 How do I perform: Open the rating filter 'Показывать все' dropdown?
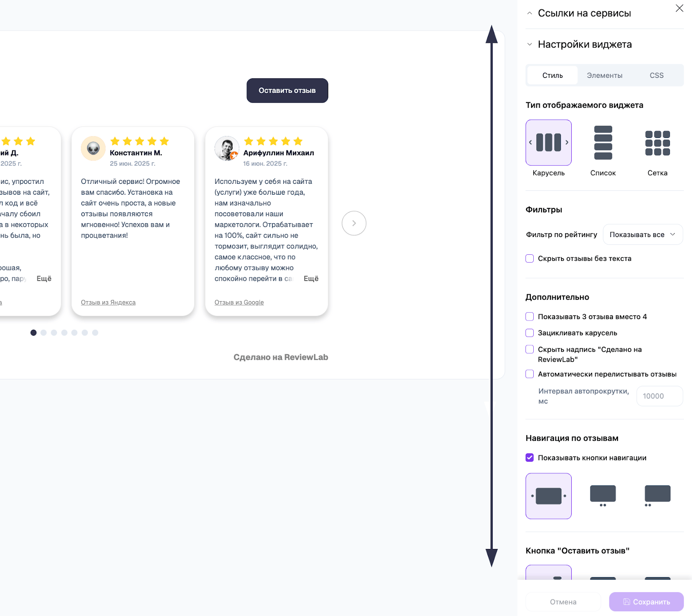[x=642, y=234]
